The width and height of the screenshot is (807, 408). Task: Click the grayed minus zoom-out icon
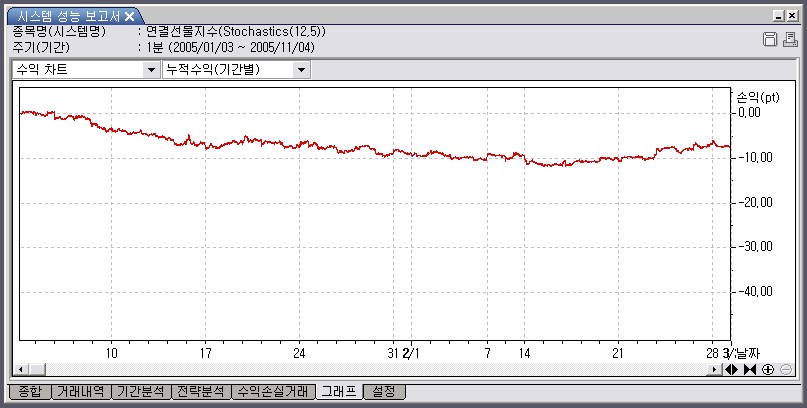click(786, 369)
